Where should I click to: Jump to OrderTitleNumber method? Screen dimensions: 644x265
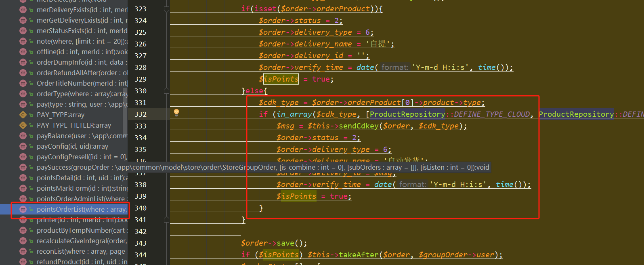point(82,83)
